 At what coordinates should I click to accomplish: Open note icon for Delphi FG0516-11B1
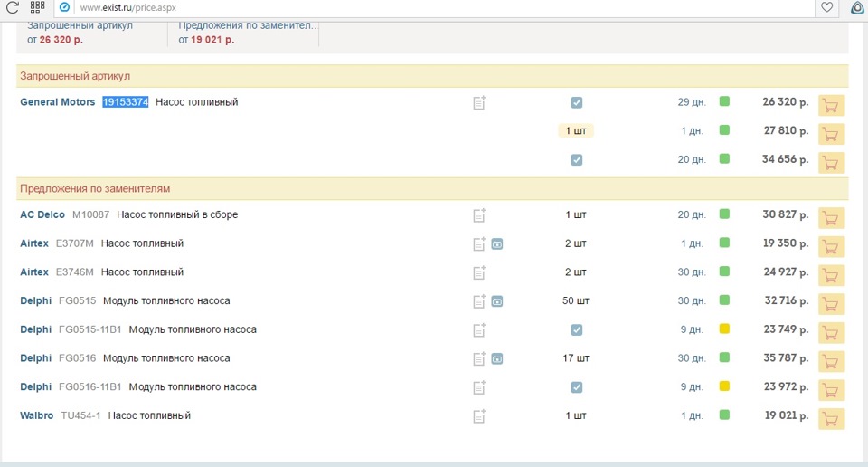[x=479, y=387]
